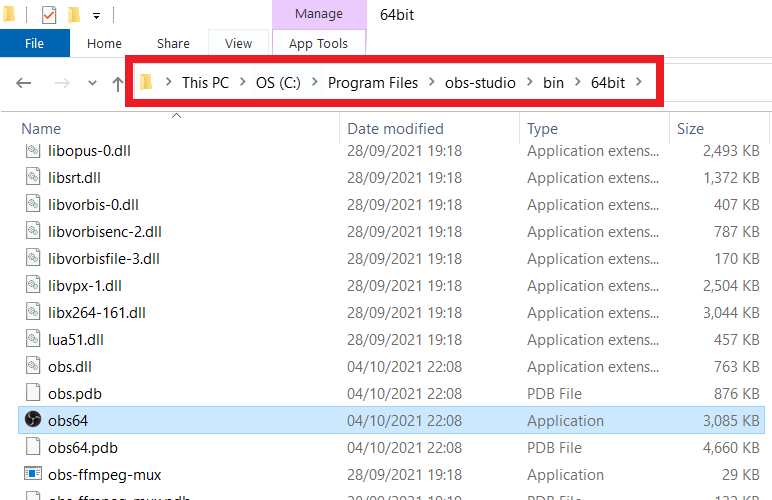Select the file name 'libx264-161.dll'
772x500 pixels.
point(96,313)
